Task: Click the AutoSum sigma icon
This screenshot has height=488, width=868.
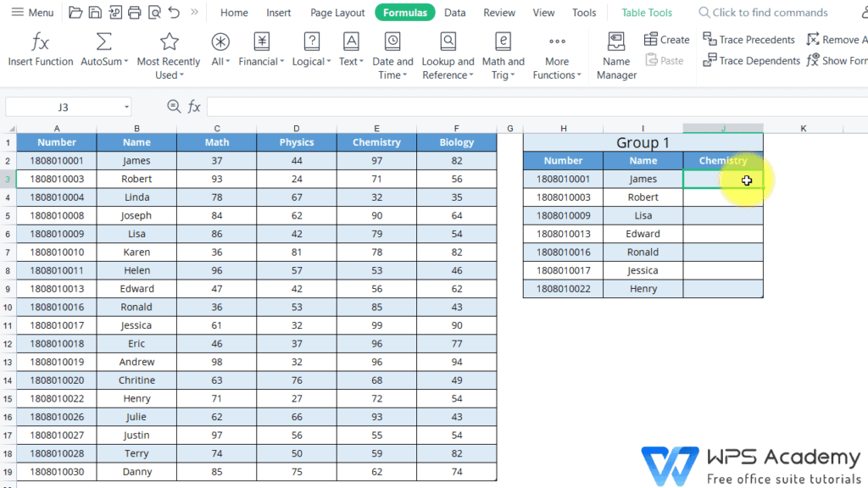Action: point(103,42)
